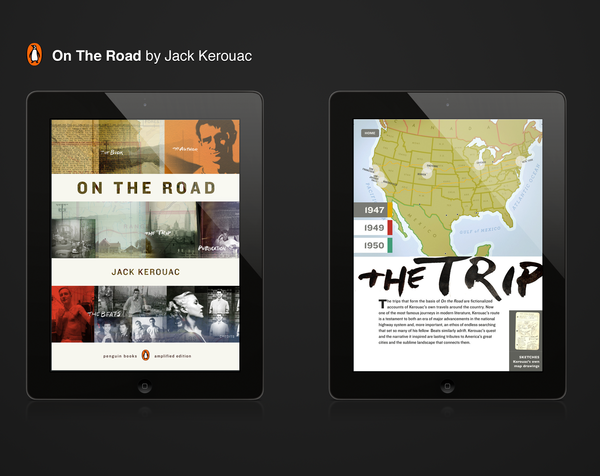The width and height of the screenshot is (600, 476).
Task: Switch to the 1950 trip year
Action: (x=373, y=244)
